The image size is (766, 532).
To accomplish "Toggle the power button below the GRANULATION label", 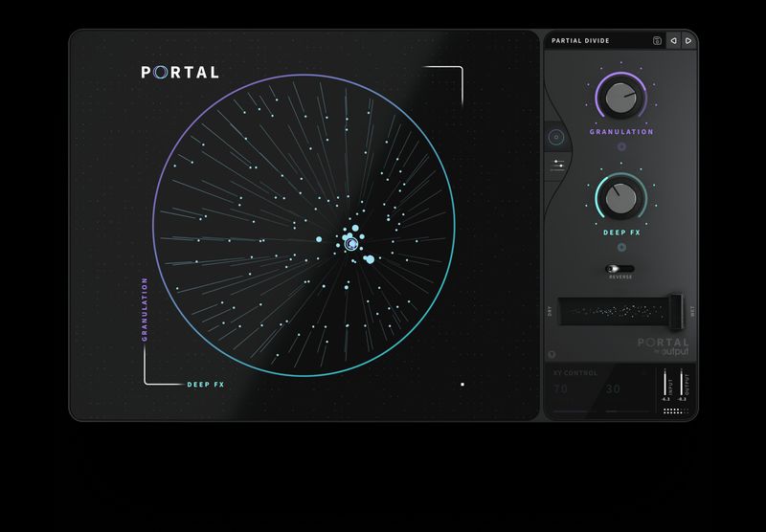I will [x=621, y=146].
